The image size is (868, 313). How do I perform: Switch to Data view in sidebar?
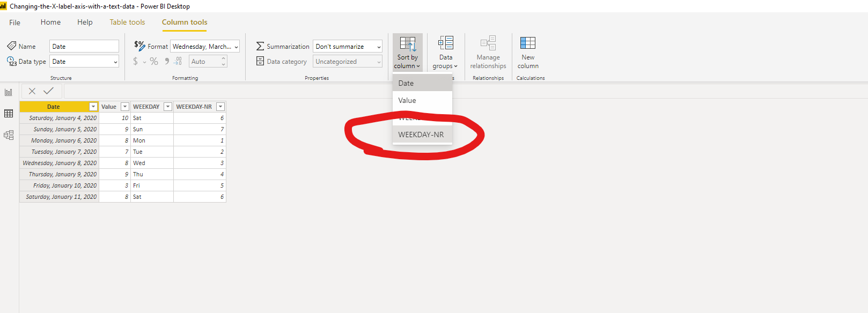point(9,114)
